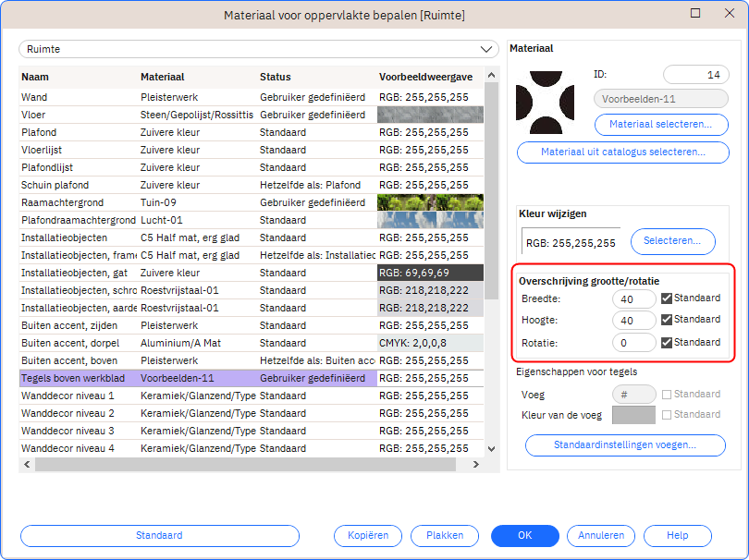The height and width of the screenshot is (560, 749).
Task: Open Materiaal uit catalogus selecteren
Action: pyautogui.click(x=622, y=152)
